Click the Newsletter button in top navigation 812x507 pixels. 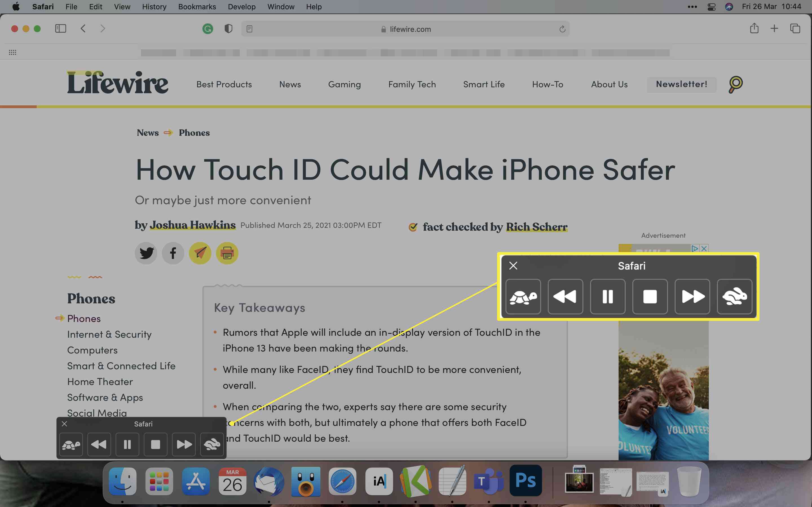tap(681, 84)
